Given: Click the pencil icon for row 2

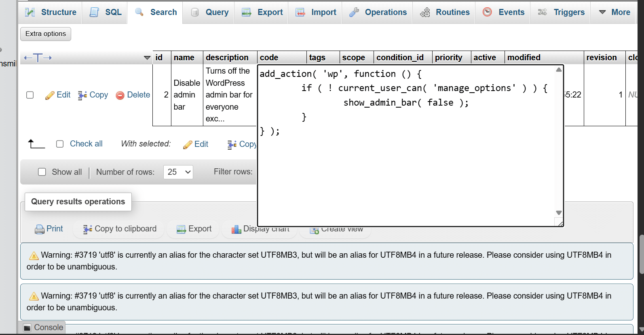Looking at the screenshot, I should (50, 95).
